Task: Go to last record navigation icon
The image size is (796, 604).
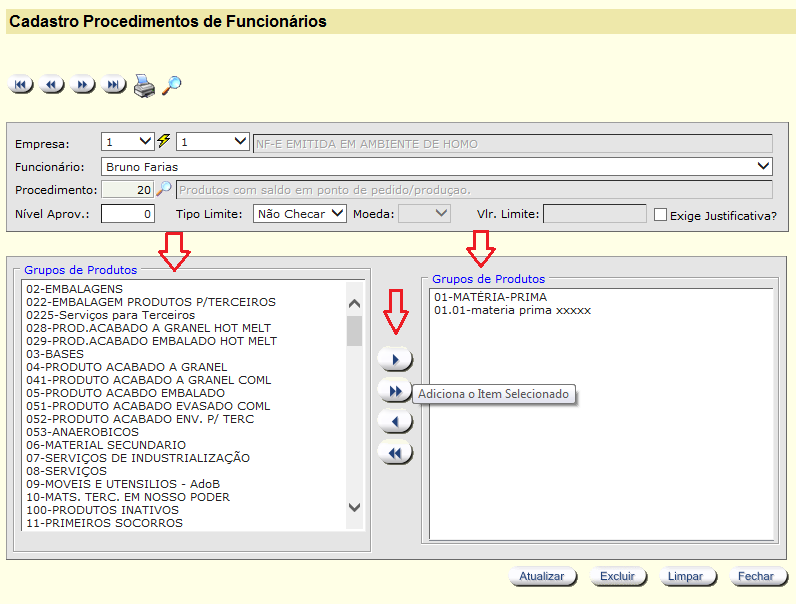Action: (114, 85)
